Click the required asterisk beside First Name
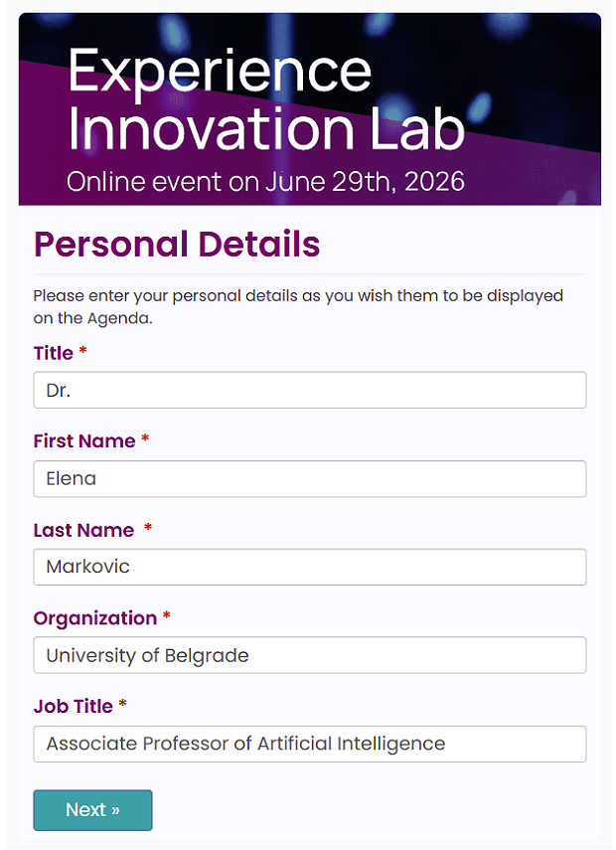This screenshot has height=850, width=616. tap(145, 440)
